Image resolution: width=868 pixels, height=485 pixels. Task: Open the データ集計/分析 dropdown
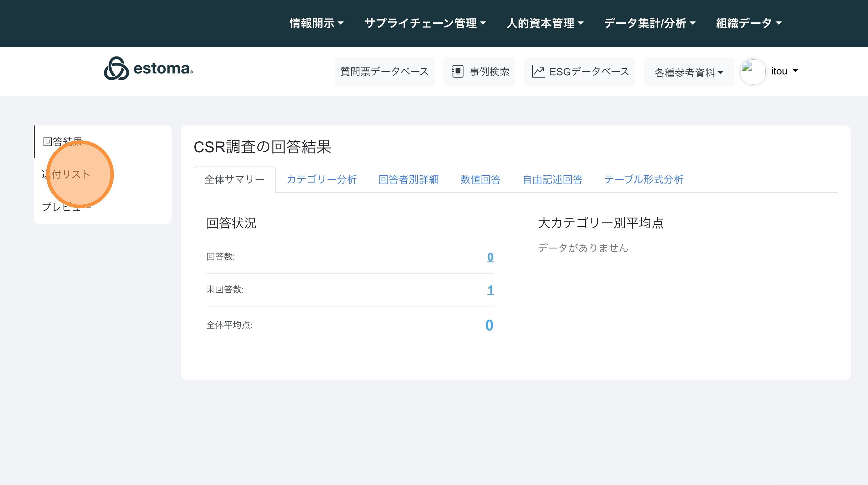[649, 23]
